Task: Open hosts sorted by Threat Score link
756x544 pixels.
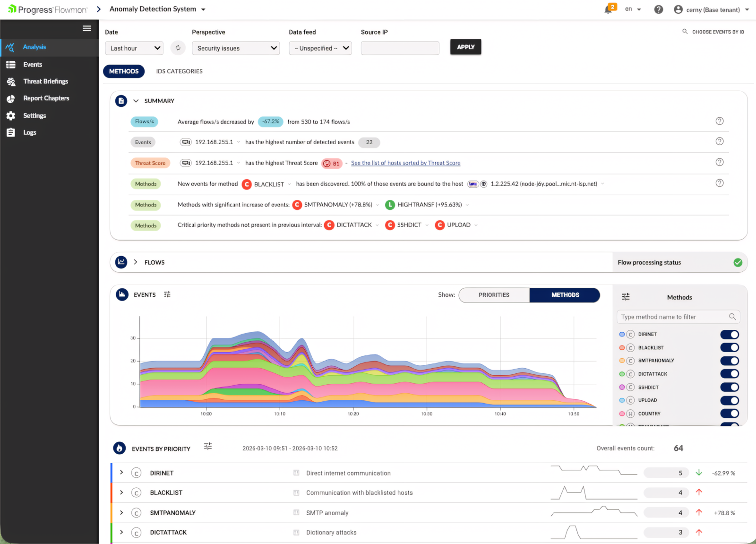Action: 406,163
